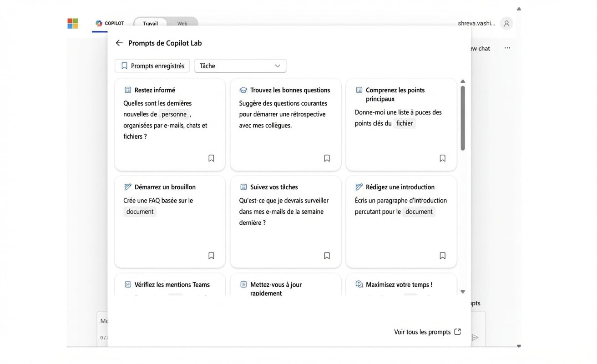Bookmark the Démarrez un brouillon prompt
Screen dimensions: 597x364
click(x=211, y=256)
